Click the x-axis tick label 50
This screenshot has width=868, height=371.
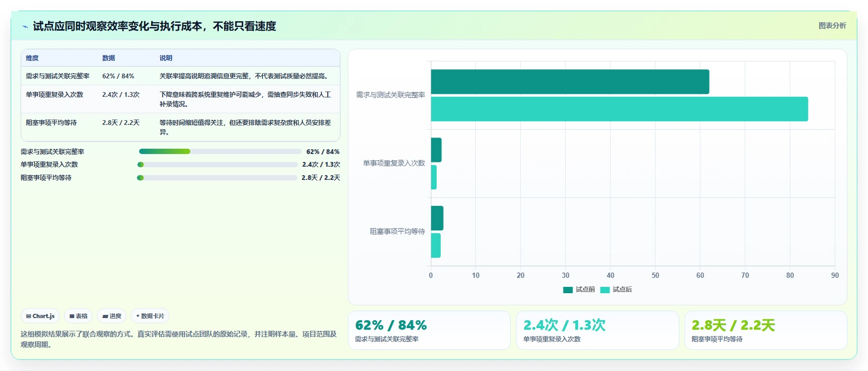[x=655, y=275]
